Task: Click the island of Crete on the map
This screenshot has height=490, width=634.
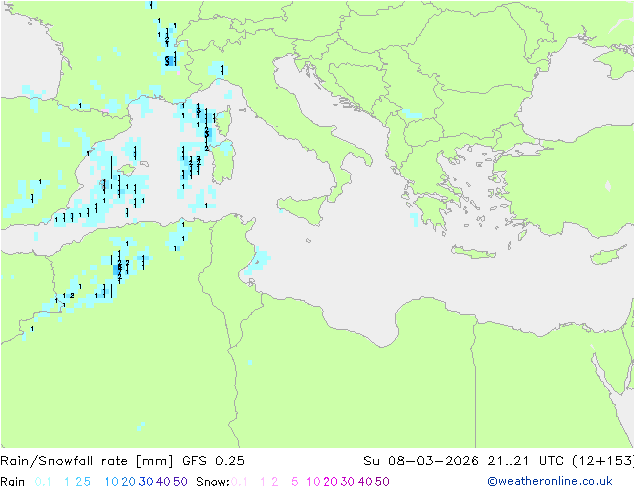Action: 473,252
